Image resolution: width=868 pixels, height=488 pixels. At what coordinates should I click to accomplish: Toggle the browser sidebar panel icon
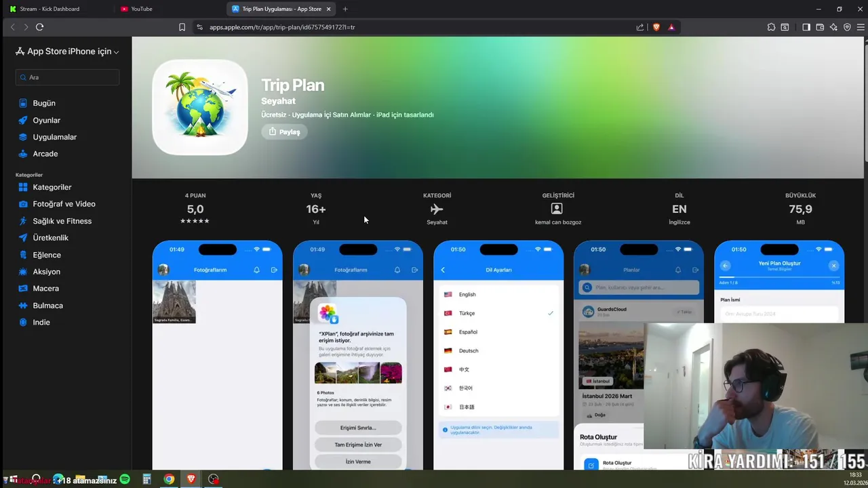[x=806, y=27]
